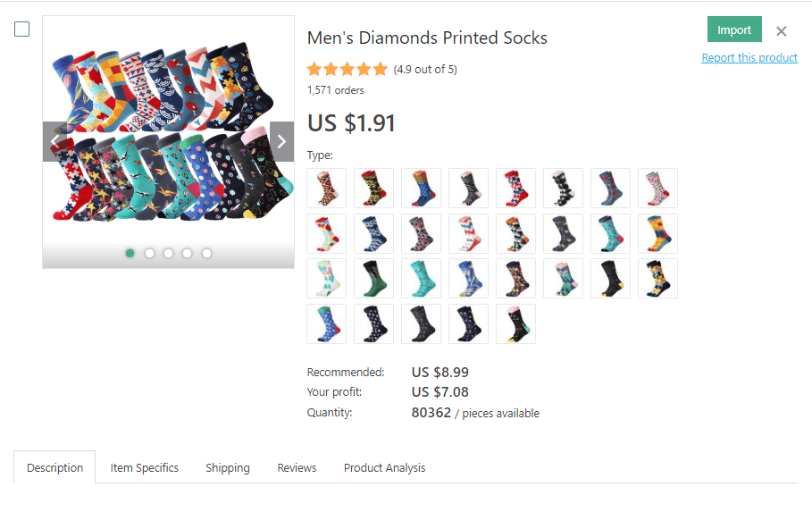
Task: Select the first sock type swatch
Action: (326, 188)
